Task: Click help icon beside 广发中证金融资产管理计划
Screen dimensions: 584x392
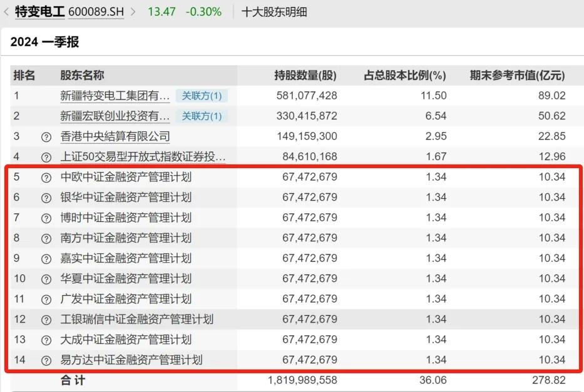Action: tap(46, 299)
